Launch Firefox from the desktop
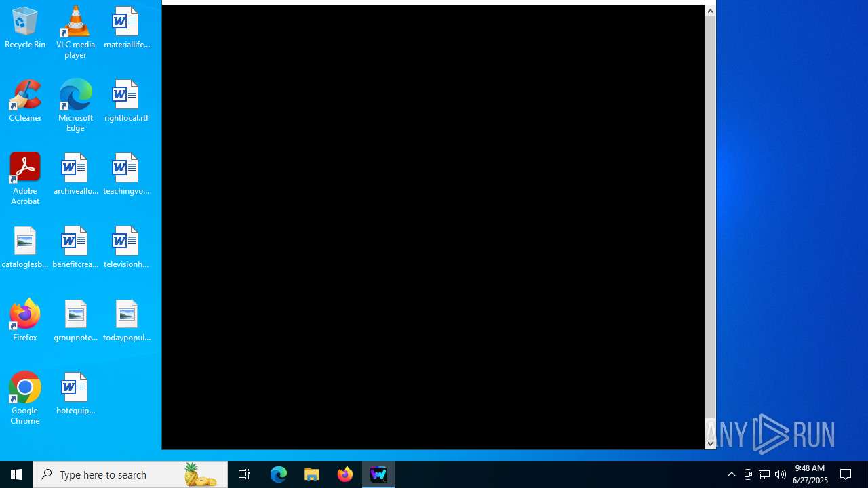 tap(25, 321)
